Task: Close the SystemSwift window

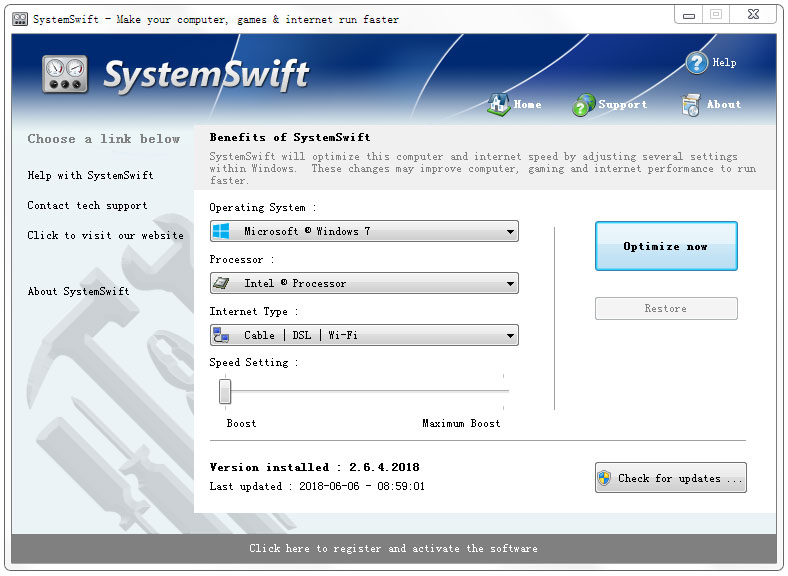Action: coord(753,15)
